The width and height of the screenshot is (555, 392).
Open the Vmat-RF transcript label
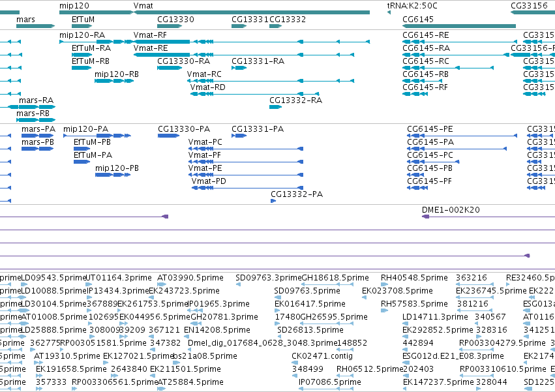pyautogui.click(x=150, y=35)
